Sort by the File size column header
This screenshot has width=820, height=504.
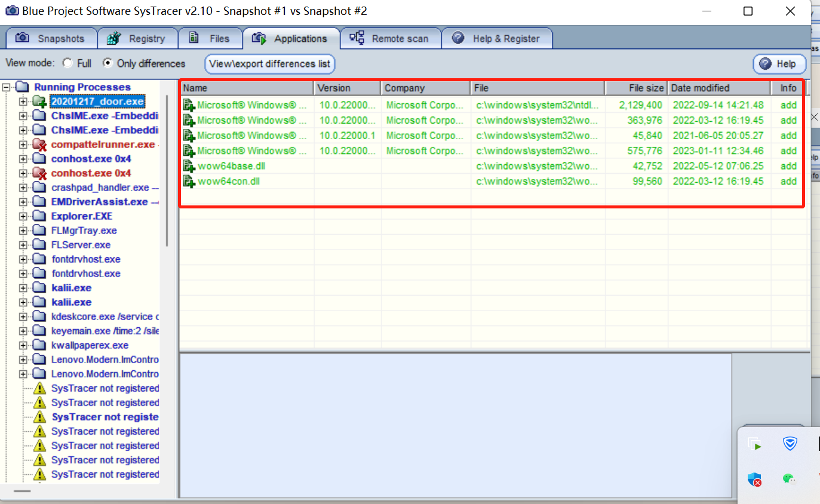click(x=637, y=88)
